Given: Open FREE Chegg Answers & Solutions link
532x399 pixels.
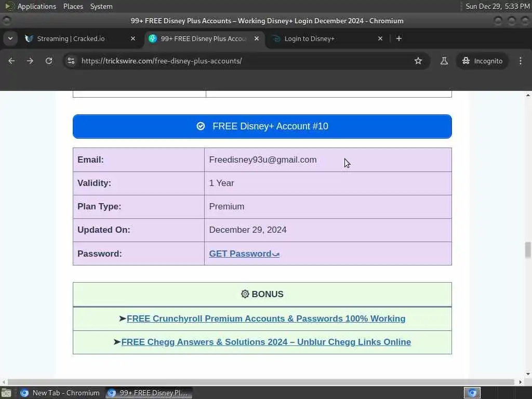Looking at the screenshot, I should pyautogui.click(x=266, y=342).
